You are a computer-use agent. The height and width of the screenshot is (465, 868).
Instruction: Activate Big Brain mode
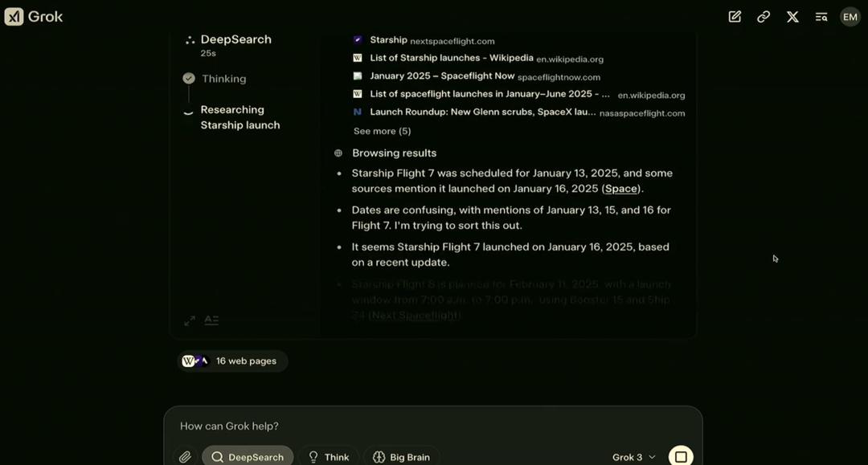tap(401, 456)
